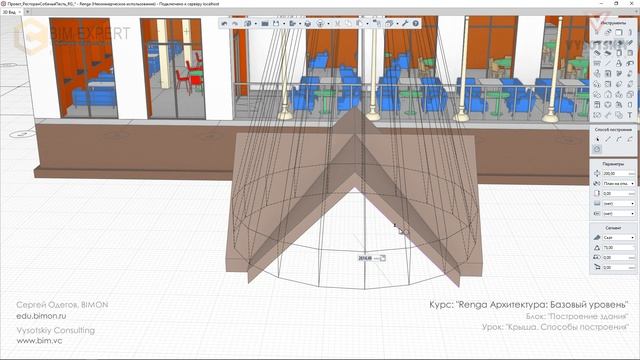
Task: Open settings with the wrench icon
Action: coord(405,24)
